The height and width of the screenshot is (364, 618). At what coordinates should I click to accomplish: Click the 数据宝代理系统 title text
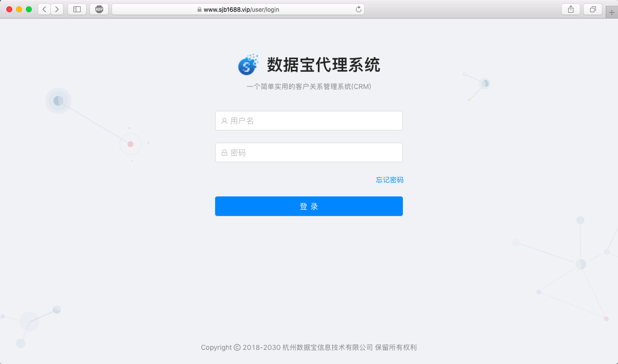coord(324,64)
